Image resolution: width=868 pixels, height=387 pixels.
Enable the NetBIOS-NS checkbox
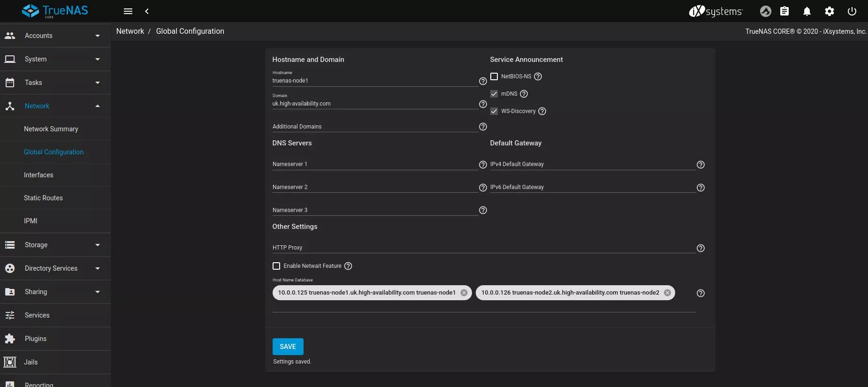[x=494, y=76]
